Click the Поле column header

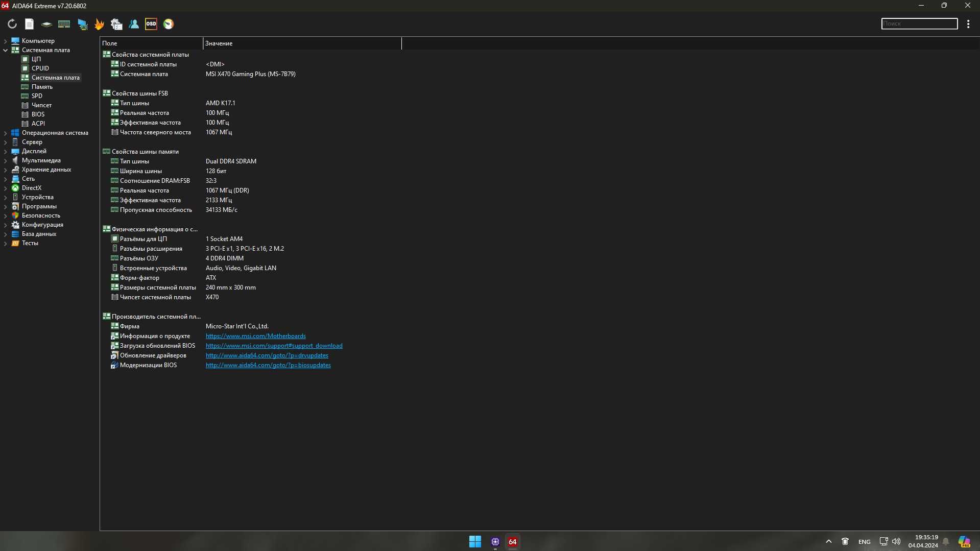(x=151, y=43)
